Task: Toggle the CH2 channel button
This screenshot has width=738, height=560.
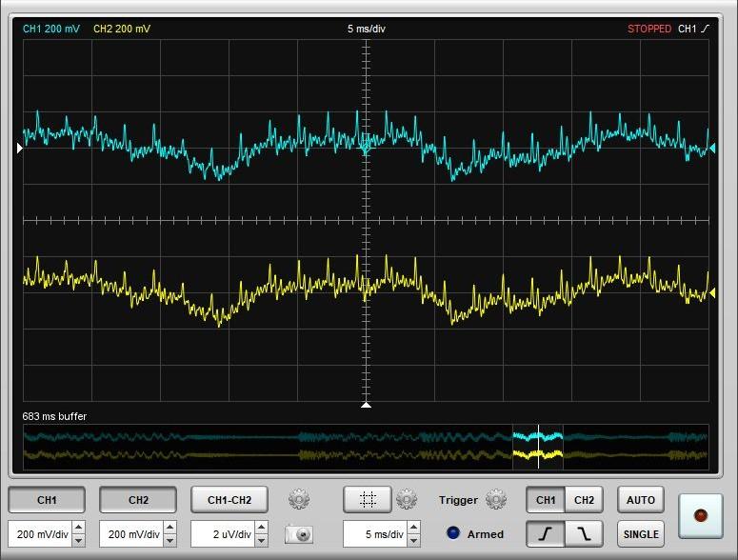Action: point(138,500)
